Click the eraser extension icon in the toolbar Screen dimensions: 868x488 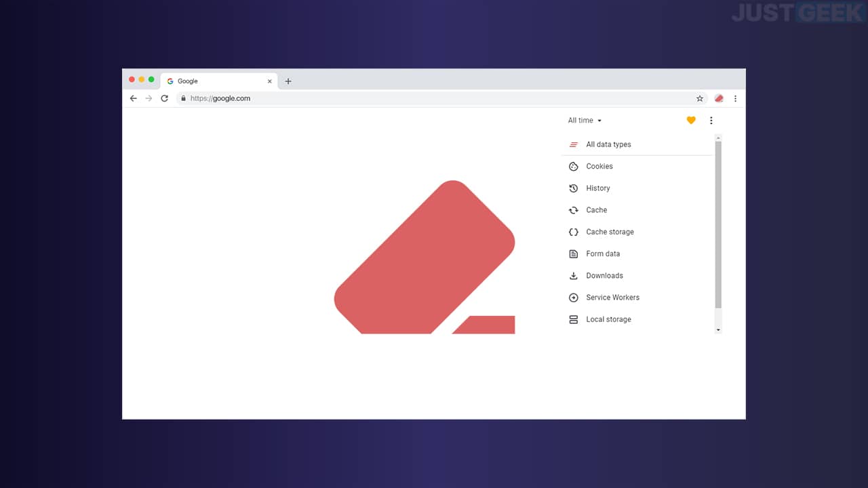(719, 98)
